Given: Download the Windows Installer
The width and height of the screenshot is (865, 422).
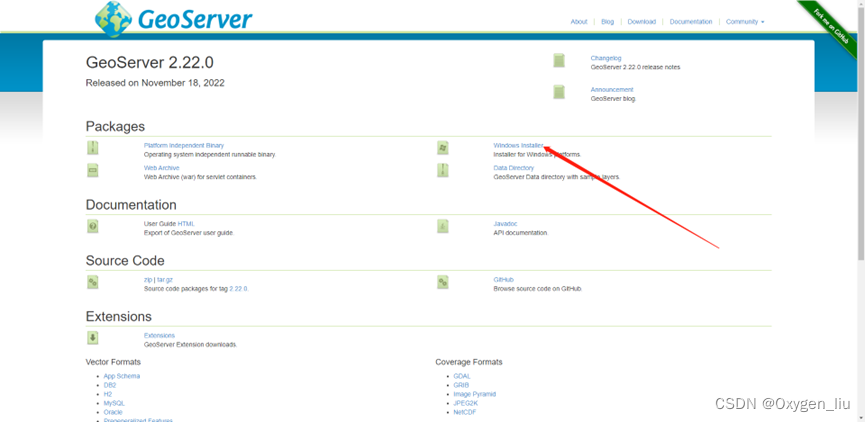Looking at the screenshot, I should point(519,146).
